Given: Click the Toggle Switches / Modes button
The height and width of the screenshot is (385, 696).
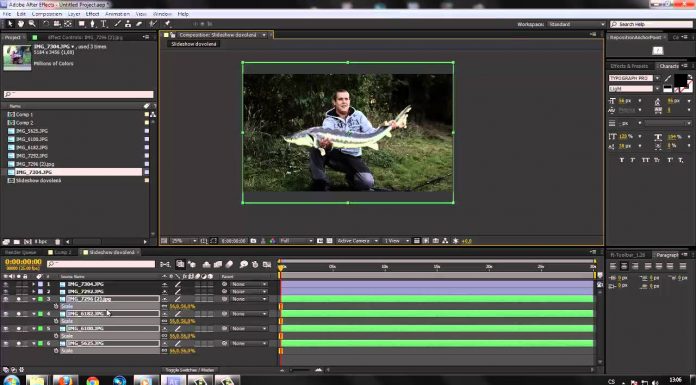Looking at the screenshot, I should tap(190, 369).
